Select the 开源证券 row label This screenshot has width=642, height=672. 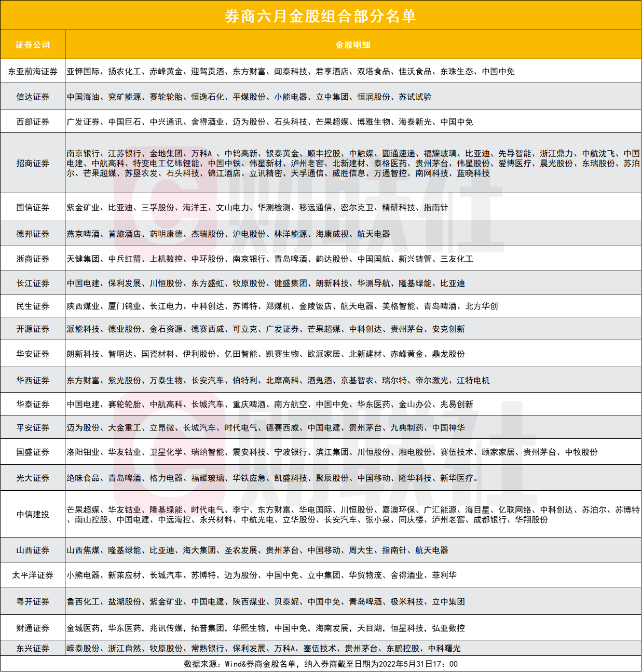click(33, 329)
